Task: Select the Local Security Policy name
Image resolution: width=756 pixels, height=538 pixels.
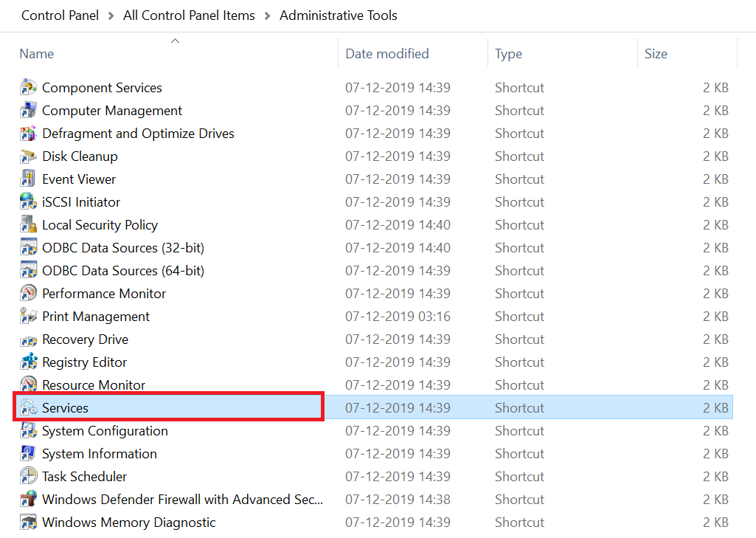Action: coord(100,225)
